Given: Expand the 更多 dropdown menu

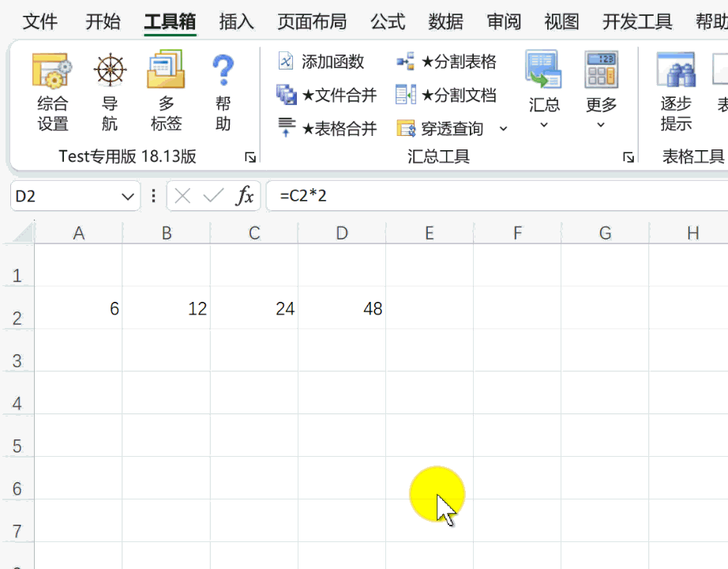Looking at the screenshot, I should coord(601,90).
